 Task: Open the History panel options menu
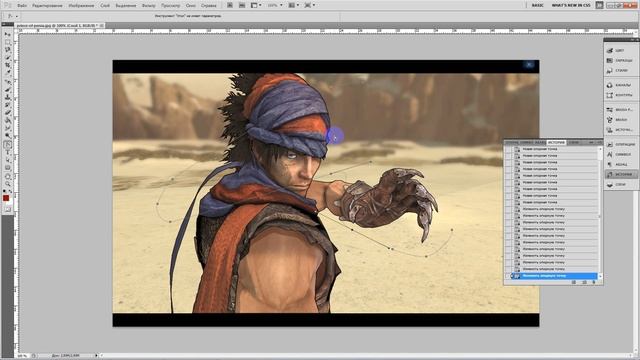click(599, 142)
